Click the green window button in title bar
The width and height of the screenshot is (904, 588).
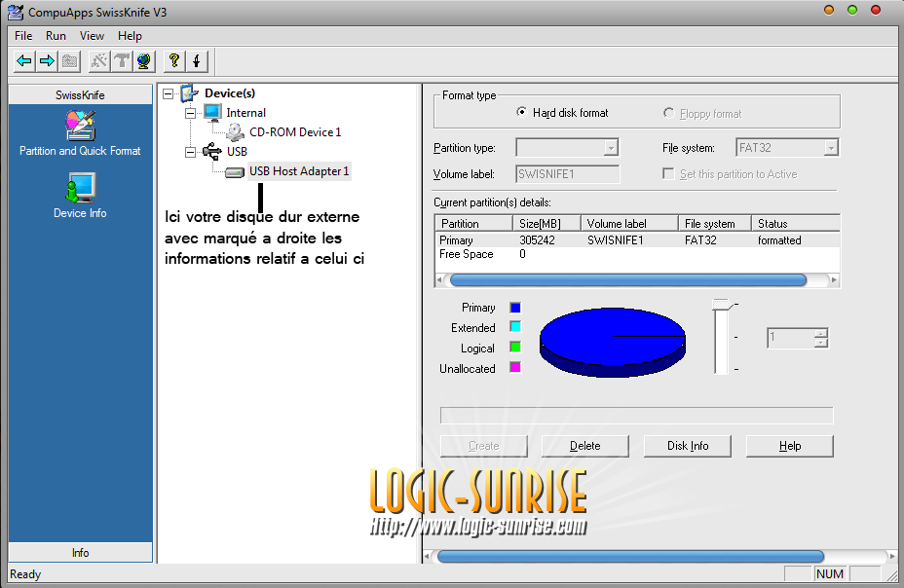[852, 10]
